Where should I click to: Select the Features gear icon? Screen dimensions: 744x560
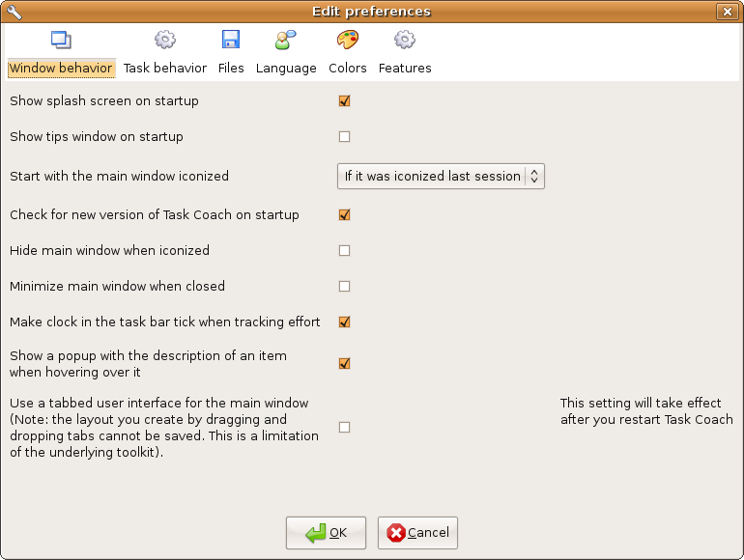pyautogui.click(x=405, y=40)
